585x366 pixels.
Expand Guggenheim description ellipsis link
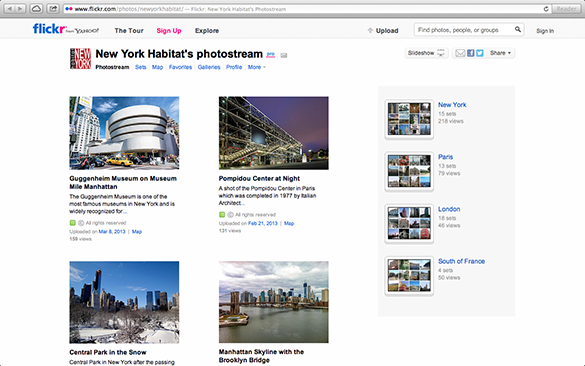click(x=125, y=212)
